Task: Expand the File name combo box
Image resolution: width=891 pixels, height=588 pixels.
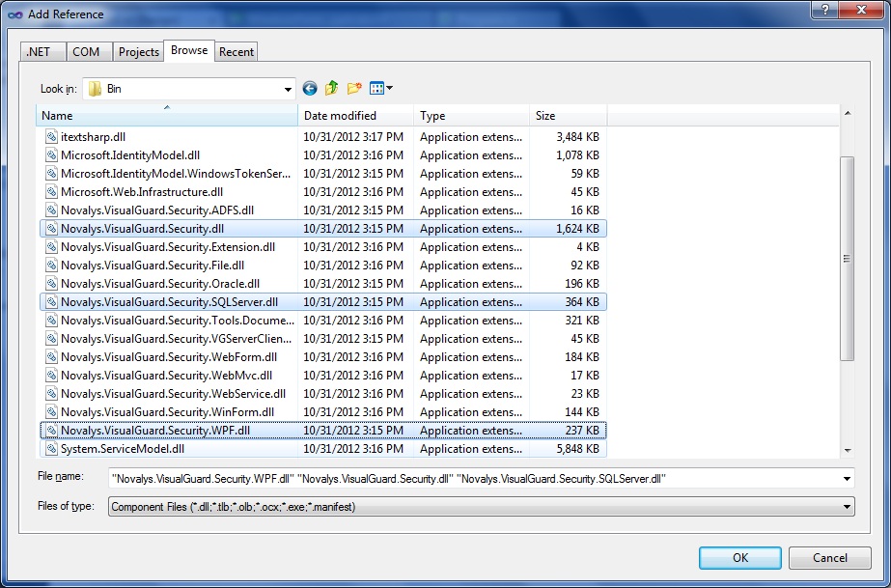Action: pos(848,478)
